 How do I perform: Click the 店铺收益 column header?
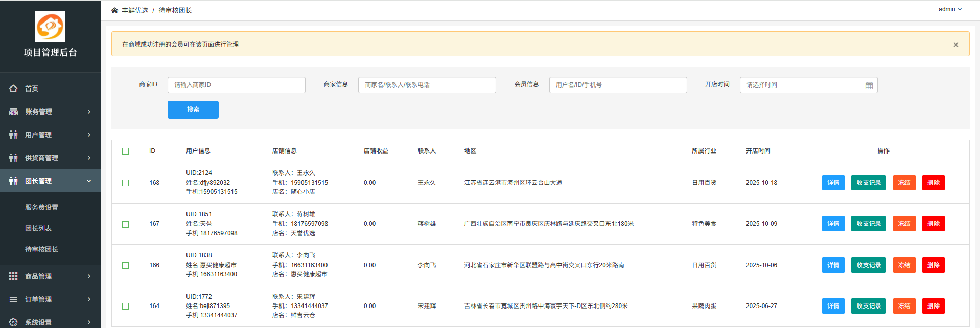click(376, 151)
